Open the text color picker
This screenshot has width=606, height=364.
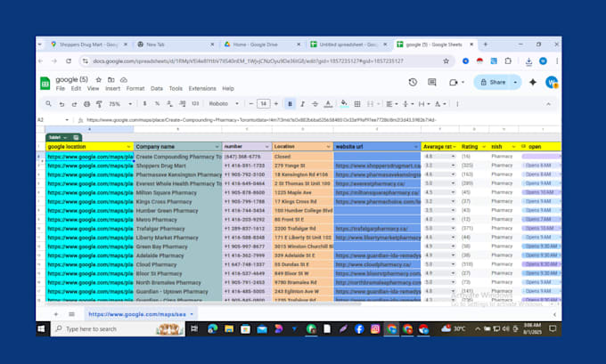328,103
